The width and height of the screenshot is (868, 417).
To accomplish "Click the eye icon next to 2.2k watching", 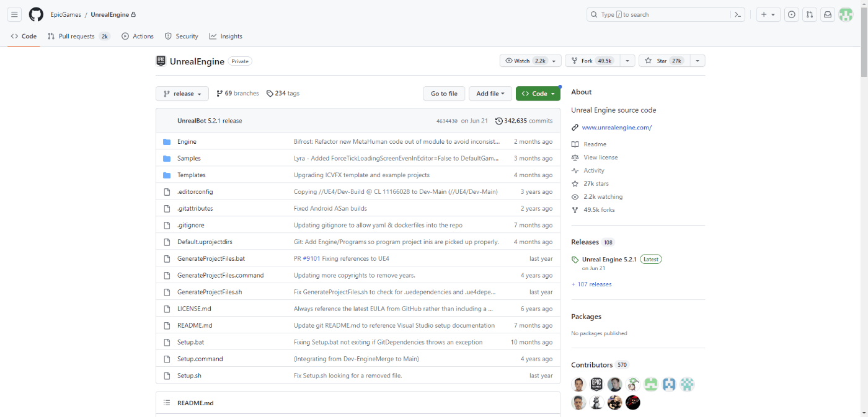I will [575, 196].
